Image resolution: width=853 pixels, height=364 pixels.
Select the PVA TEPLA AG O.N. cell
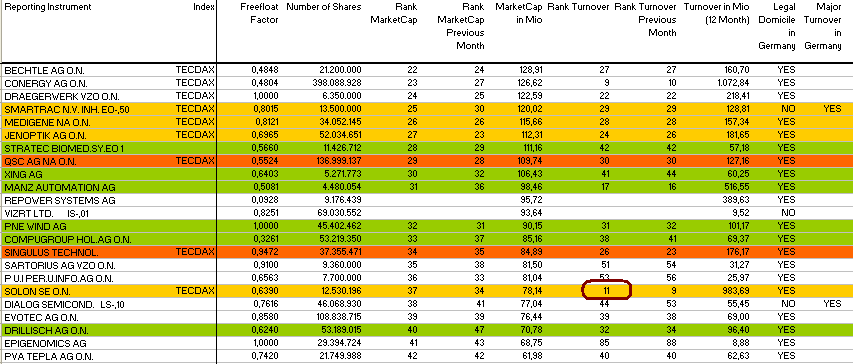coord(48,357)
